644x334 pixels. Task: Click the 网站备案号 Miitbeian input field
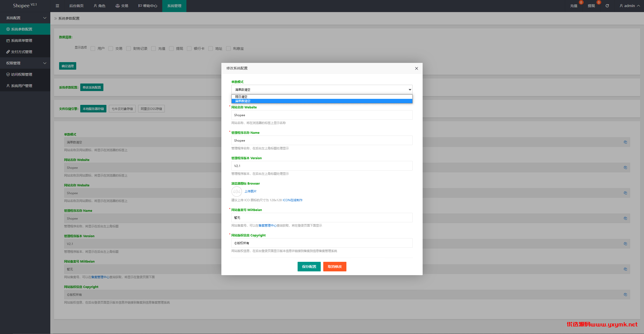pyautogui.click(x=322, y=218)
